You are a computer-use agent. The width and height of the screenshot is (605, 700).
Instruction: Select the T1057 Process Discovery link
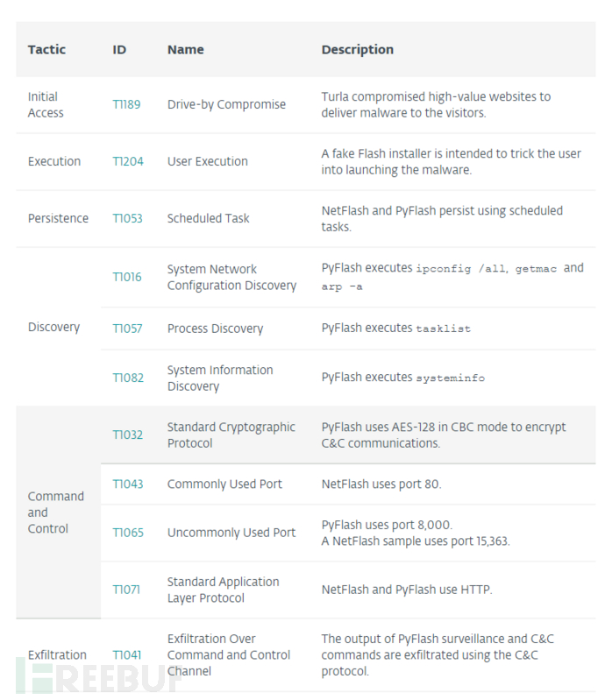point(126,329)
